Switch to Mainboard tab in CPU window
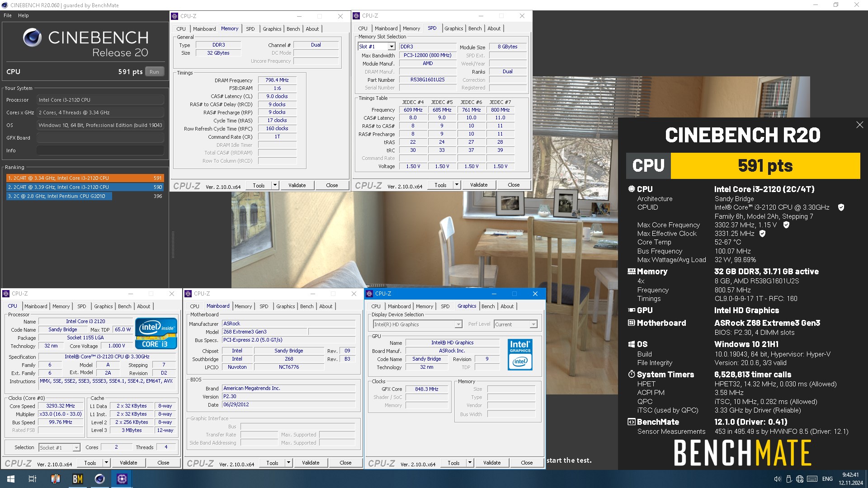The width and height of the screenshot is (868, 488). click(36, 306)
